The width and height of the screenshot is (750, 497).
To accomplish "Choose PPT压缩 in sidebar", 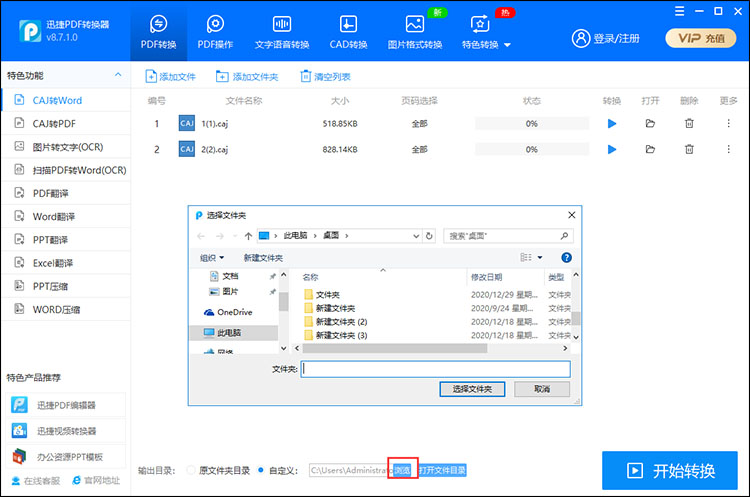I will pyautogui.click(x=66, y=286).
